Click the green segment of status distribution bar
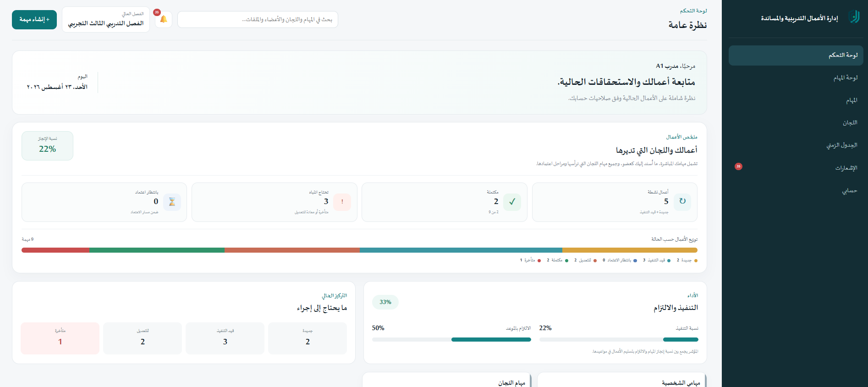The width and height of the screenshot is (868, 387). 157,250
